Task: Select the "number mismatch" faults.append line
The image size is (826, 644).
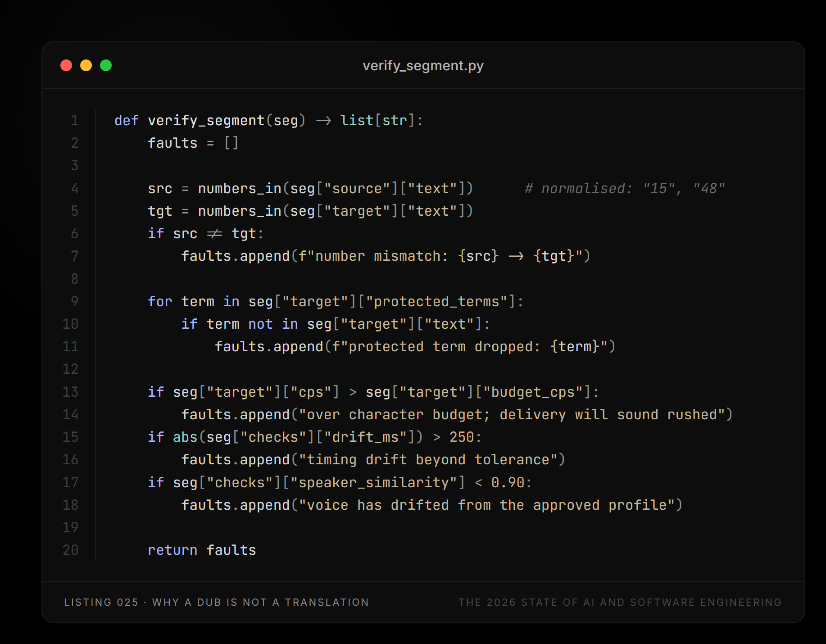Action: tap(386, 256)
